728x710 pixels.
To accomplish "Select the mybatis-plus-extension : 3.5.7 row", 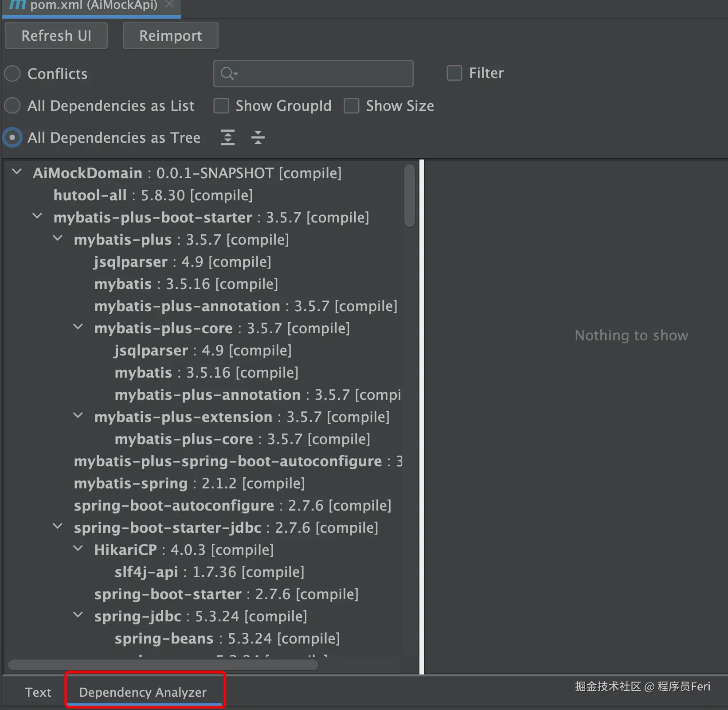I will (242, 417).
